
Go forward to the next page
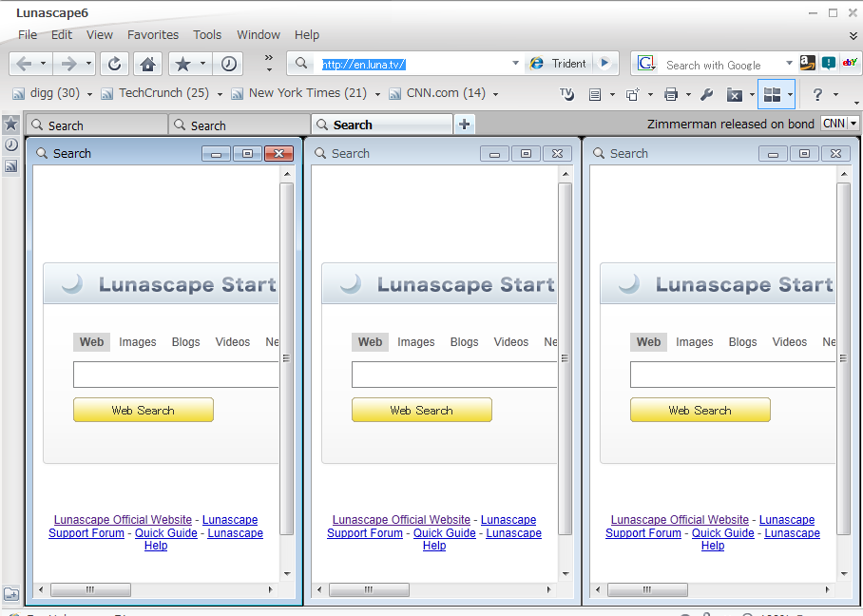click(68, 65)
